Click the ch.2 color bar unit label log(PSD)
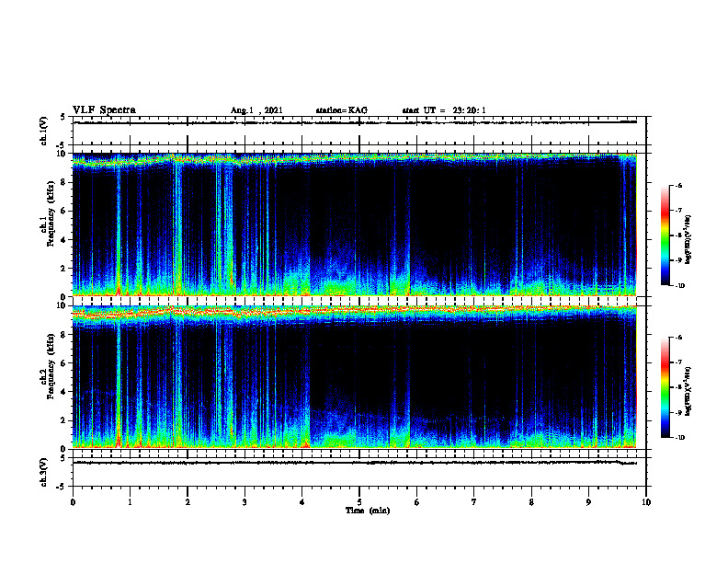Screen dimensions: 728x563 click(x=688, y=391)
